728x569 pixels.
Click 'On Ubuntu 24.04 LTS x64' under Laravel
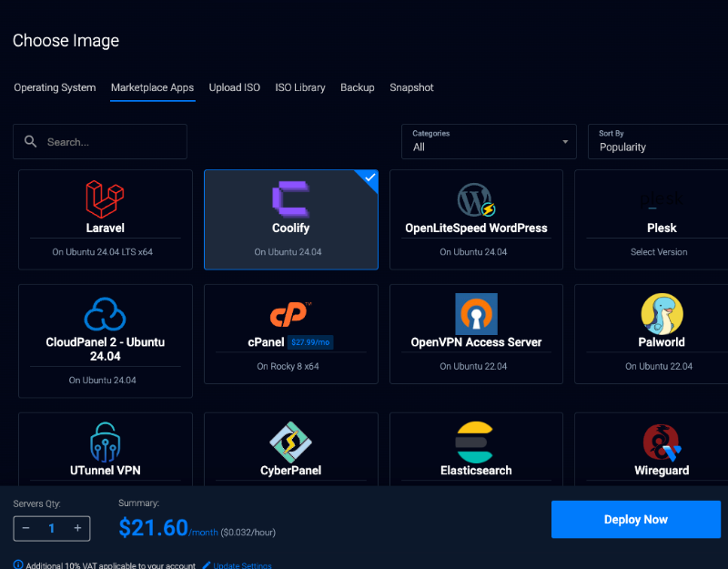pos(102,252)
